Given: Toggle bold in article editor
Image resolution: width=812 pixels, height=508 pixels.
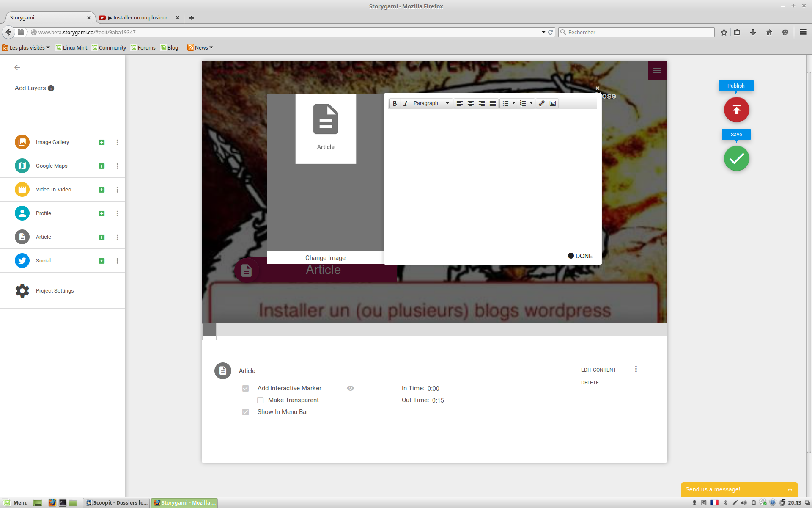Looking at the screenshot, I should click(x=395, y=103).
